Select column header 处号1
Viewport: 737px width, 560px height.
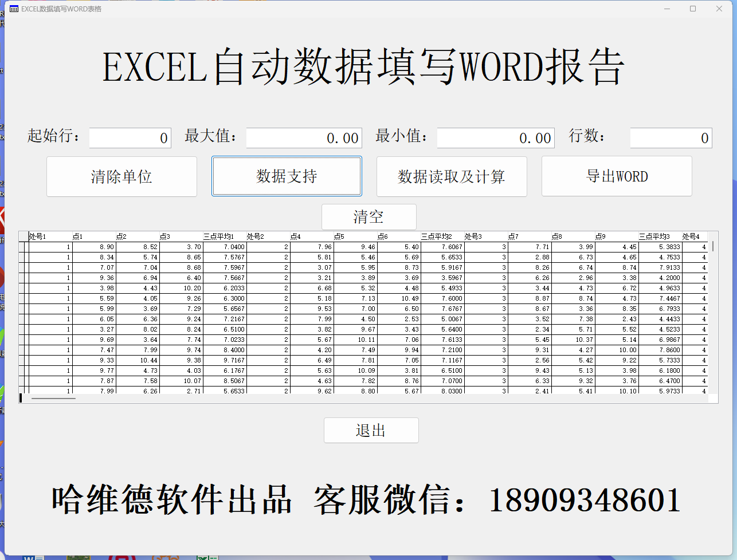point(50,236)
